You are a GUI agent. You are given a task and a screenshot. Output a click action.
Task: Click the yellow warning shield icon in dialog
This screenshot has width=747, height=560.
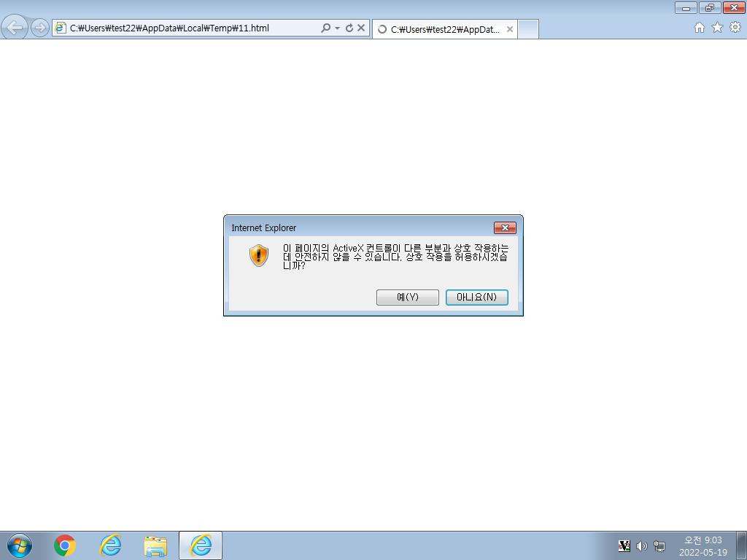click(x=259, y=256)
